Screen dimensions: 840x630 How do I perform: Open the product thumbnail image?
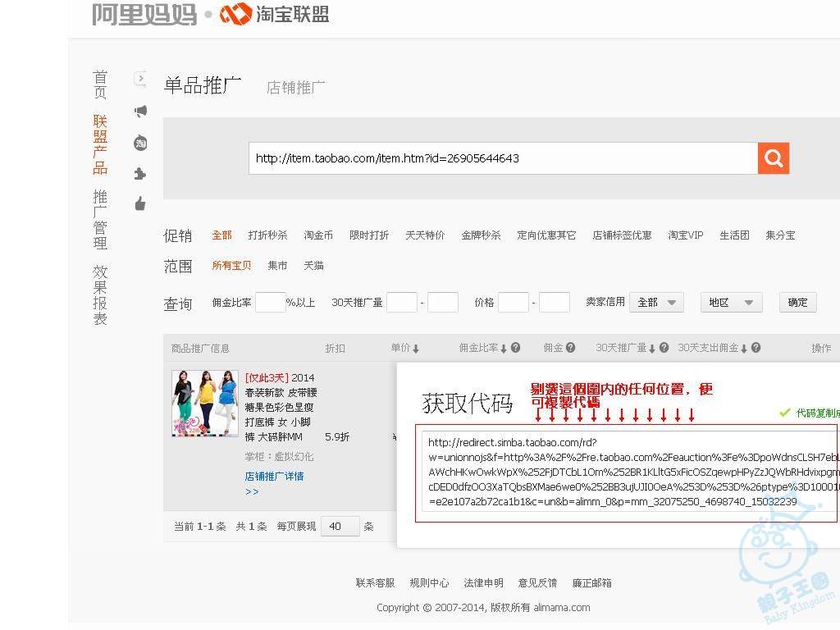204,404
